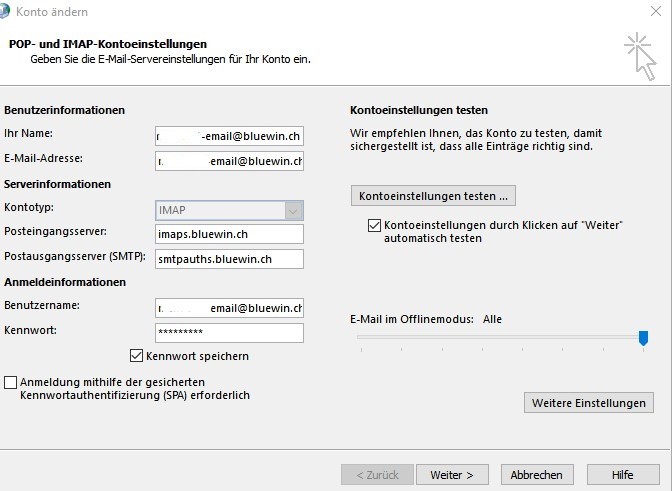Open Hilfe via the button
Screen dimensions: 672x491
click(622, 475)
